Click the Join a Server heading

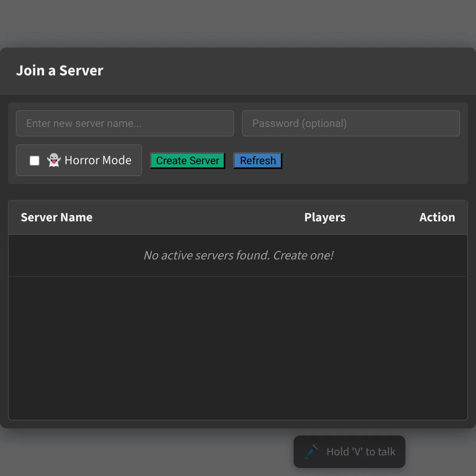click(59, 71)
